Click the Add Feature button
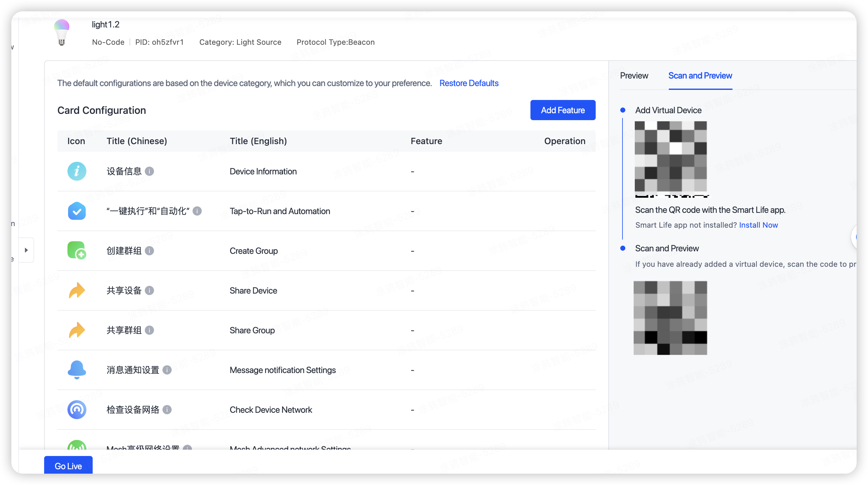This screenshot has height=485, width=868. coord(563,110)
